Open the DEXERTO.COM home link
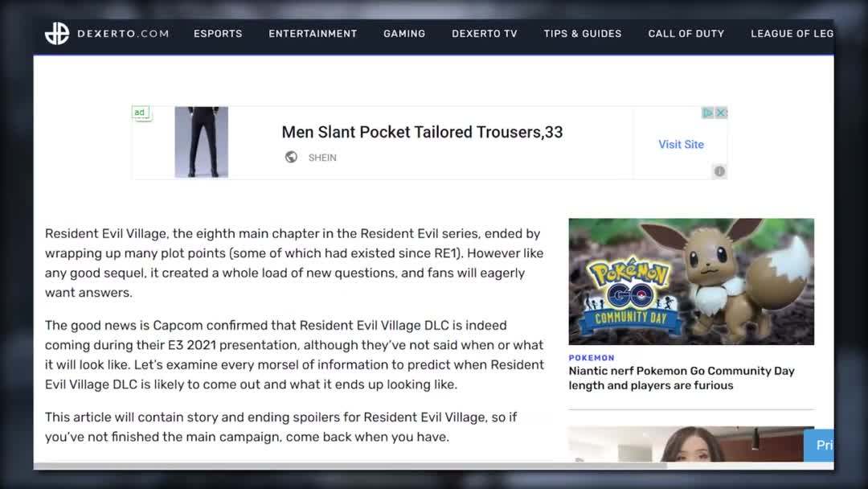The image size is (868, 489). pos(123,34)
